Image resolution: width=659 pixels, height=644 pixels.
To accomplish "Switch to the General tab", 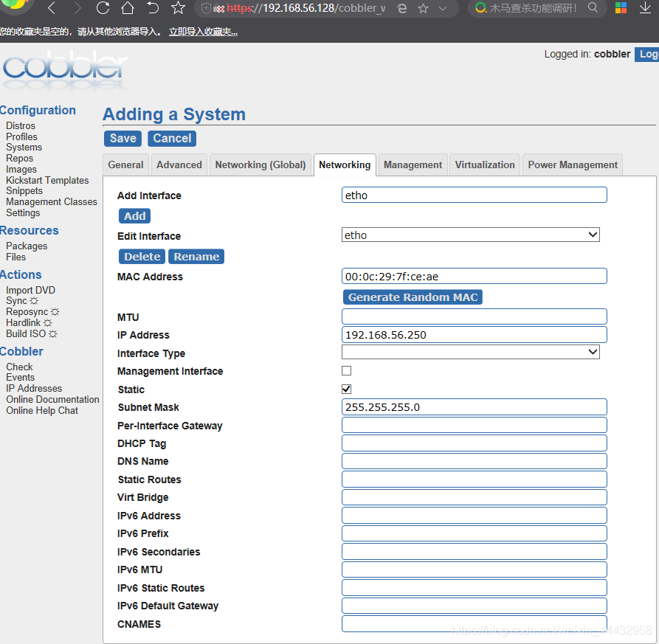I will coord(125,165).
